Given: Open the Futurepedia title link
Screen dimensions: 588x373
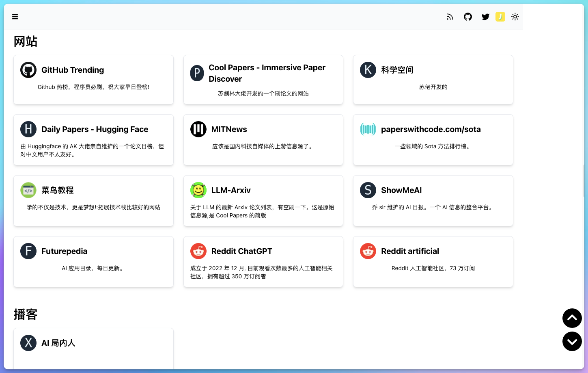Looking at the screenshot, I should (x=65, y=251).
